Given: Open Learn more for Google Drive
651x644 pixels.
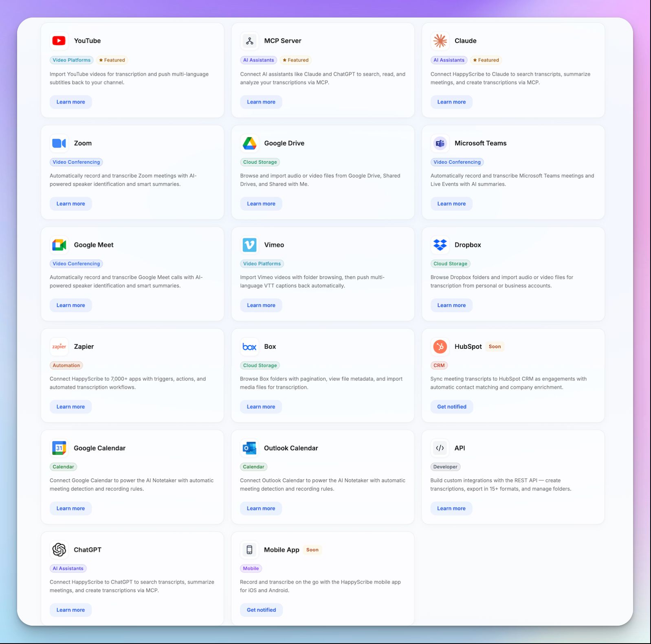Looking at the screenshot, I should click(261, 204).
